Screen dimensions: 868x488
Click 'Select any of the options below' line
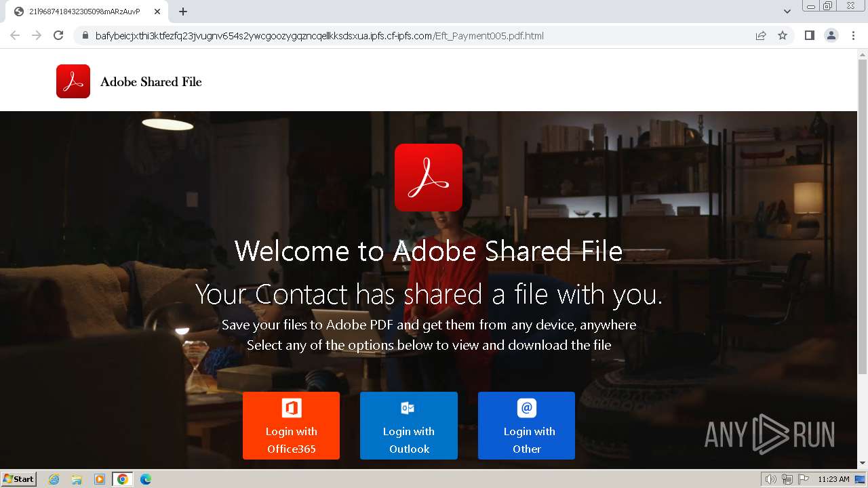(429, 345)
